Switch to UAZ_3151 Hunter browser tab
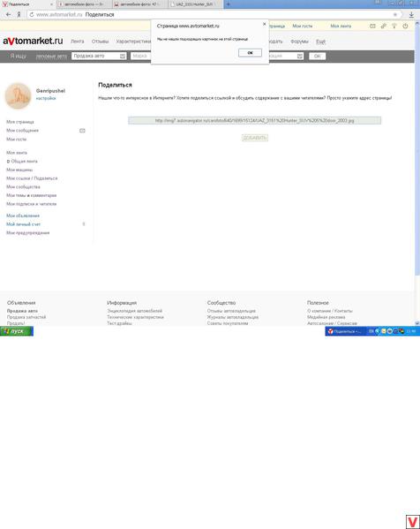Viewport: 420px width, 529px height. click(194, 4)
